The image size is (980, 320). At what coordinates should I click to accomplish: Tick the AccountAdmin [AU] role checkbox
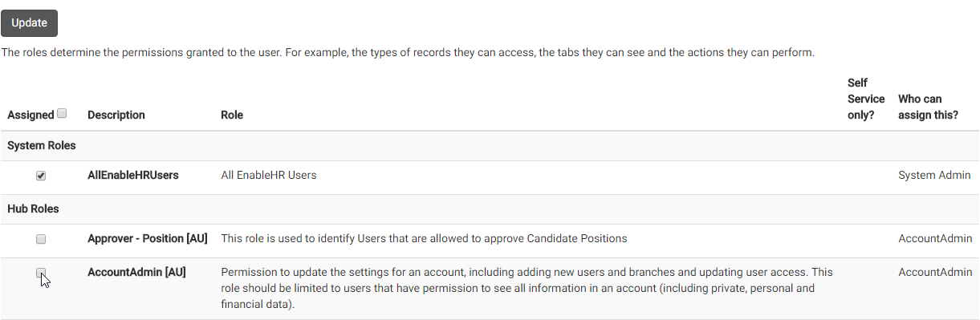tap(41, 273)
